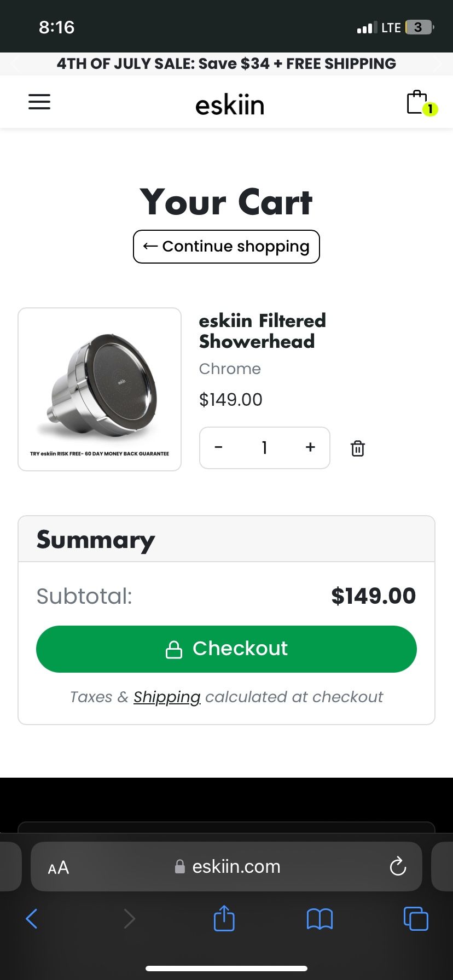453x980 pixels.
Task: Reload the page with refresh icon
Action: pyautogui.click(x=398, y=867)
